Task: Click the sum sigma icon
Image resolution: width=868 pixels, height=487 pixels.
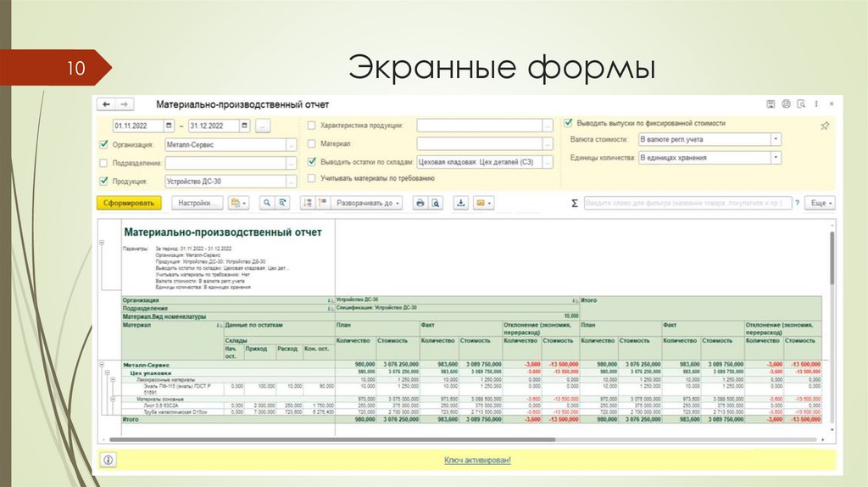Action: [x=575, y=204]
